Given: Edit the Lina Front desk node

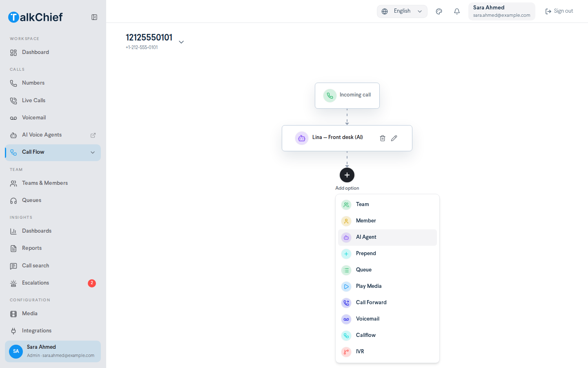Looking at the screenshot, I should [394, 138].
